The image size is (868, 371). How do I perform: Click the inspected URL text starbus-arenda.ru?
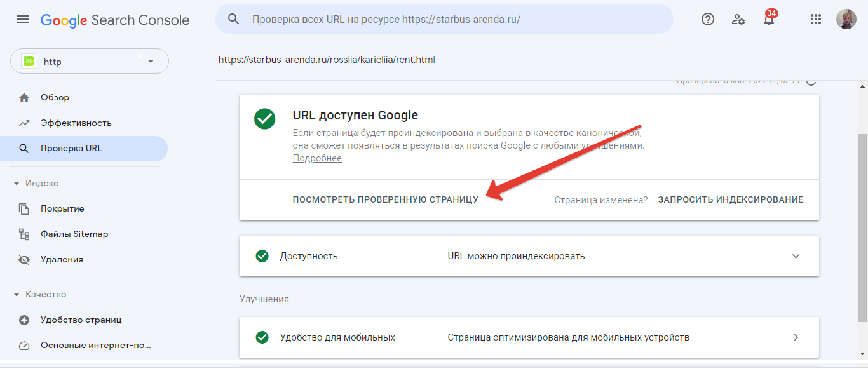click(327, 60)
